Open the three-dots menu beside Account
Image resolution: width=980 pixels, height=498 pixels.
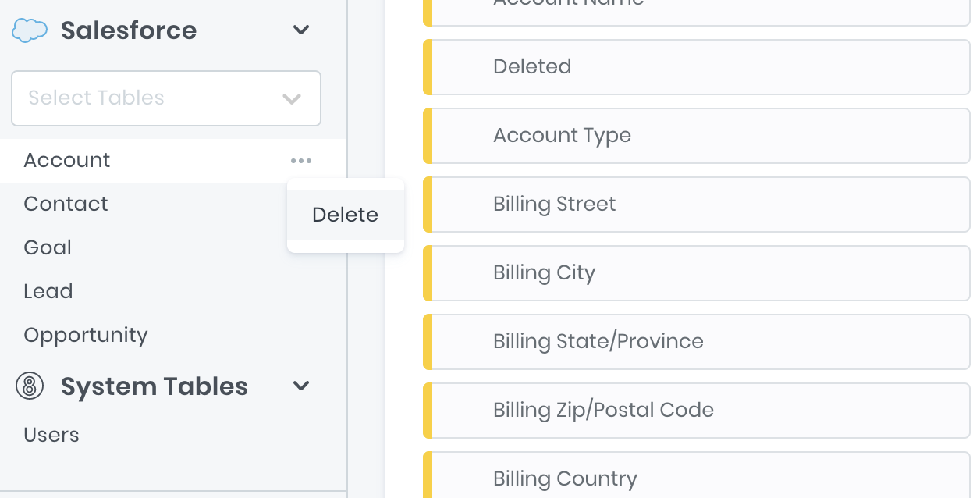[301, 161]
